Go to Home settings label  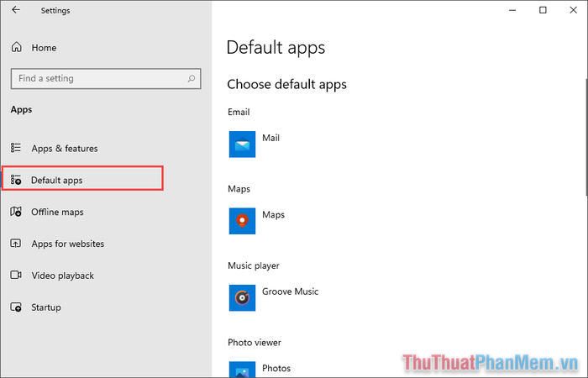tap(44, 48)
